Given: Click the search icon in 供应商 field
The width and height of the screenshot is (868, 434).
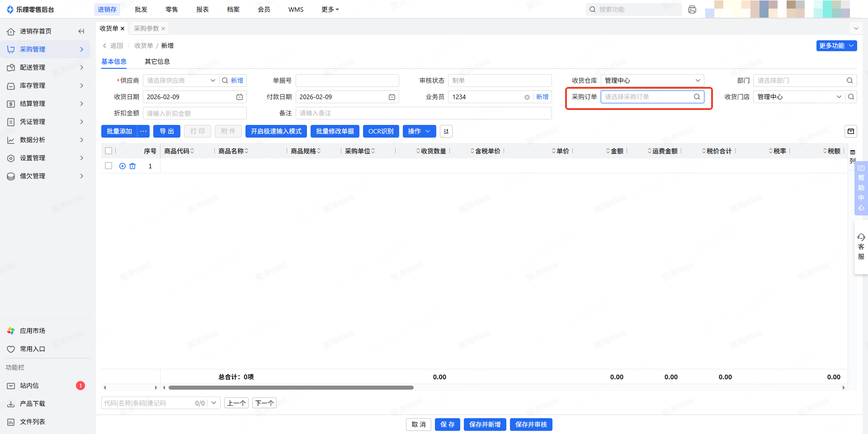Looking at the screenshot, I should point(225,81).
